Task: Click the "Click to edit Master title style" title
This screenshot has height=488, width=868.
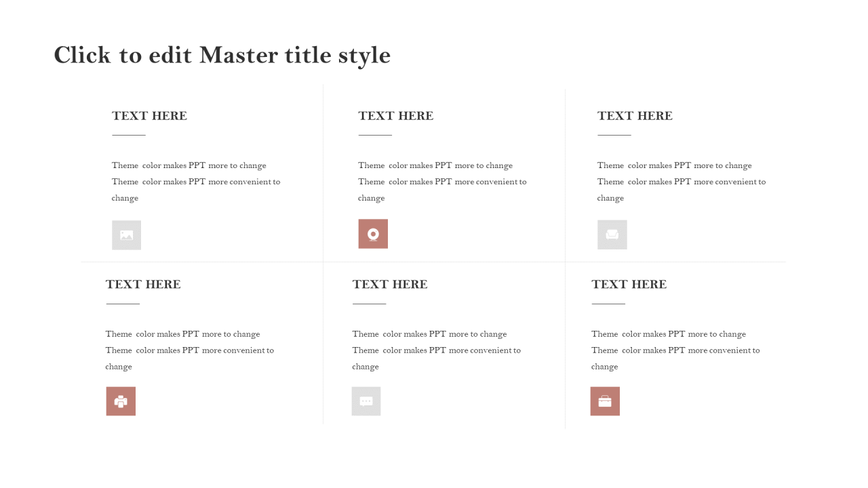Action: 222,56
